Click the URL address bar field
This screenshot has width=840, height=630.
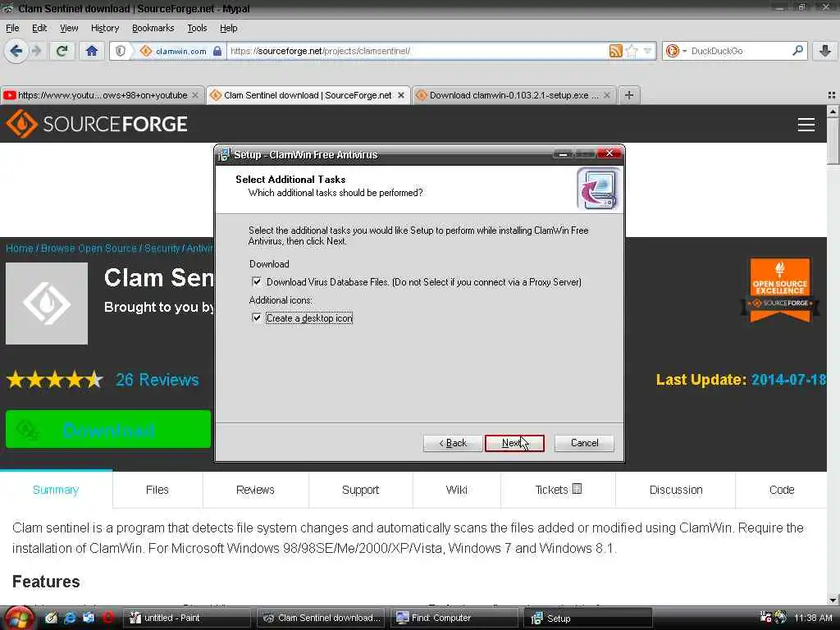pos(418,51)
